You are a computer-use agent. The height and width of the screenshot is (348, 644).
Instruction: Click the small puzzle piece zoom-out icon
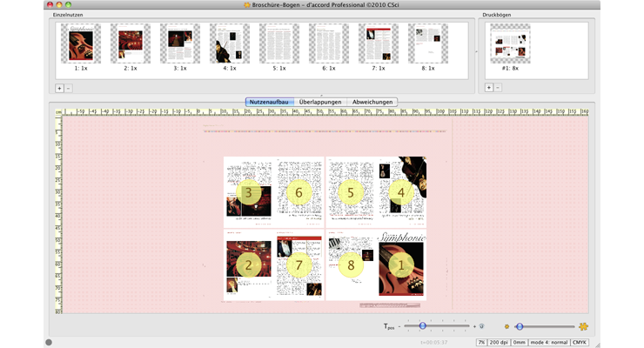tap(506, 326)
